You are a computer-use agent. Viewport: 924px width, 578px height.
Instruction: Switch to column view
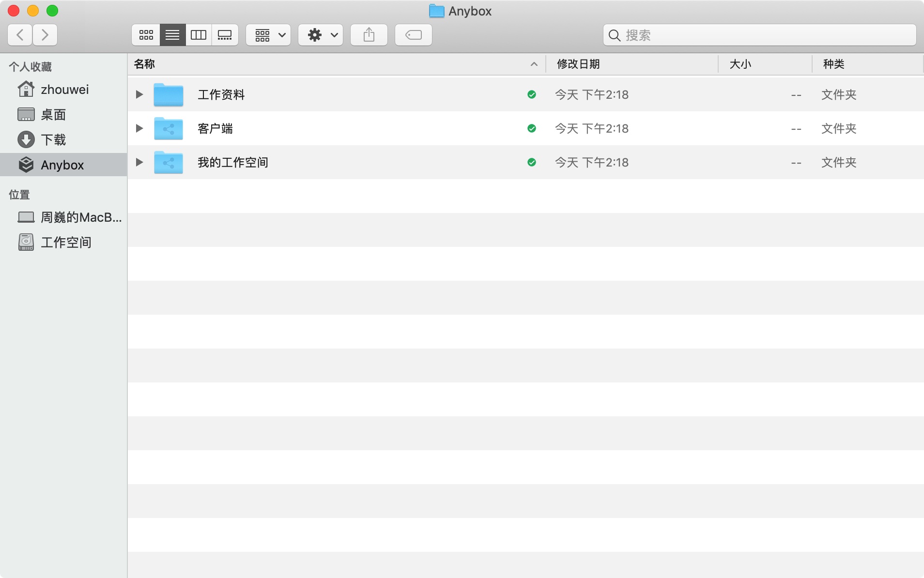(199, 35)
